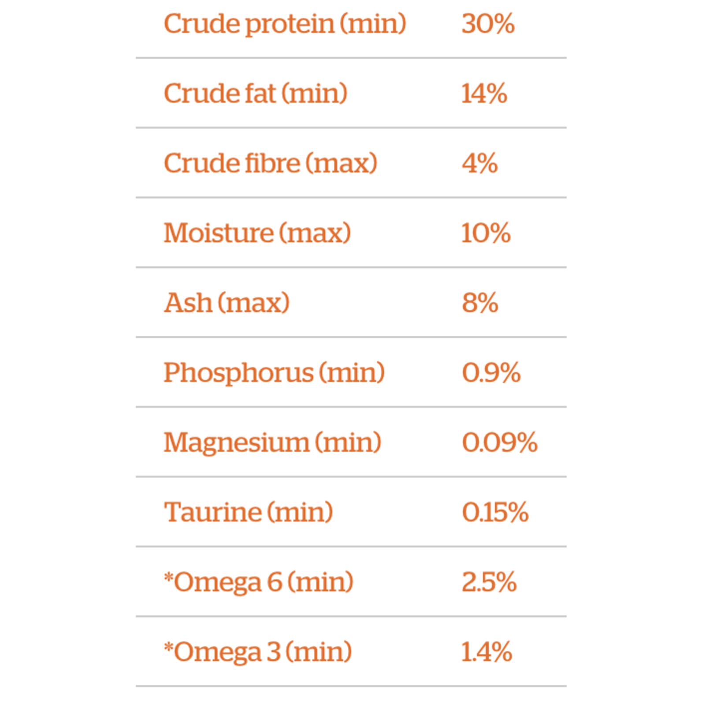Select the 14% fat value
Screen dimensions: 728x728
pos(484,93)
